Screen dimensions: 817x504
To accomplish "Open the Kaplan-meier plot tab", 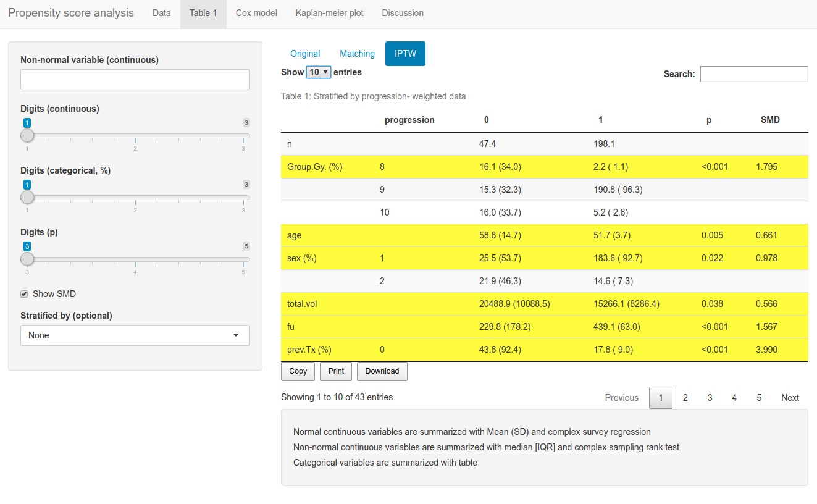I will (329, 13).
